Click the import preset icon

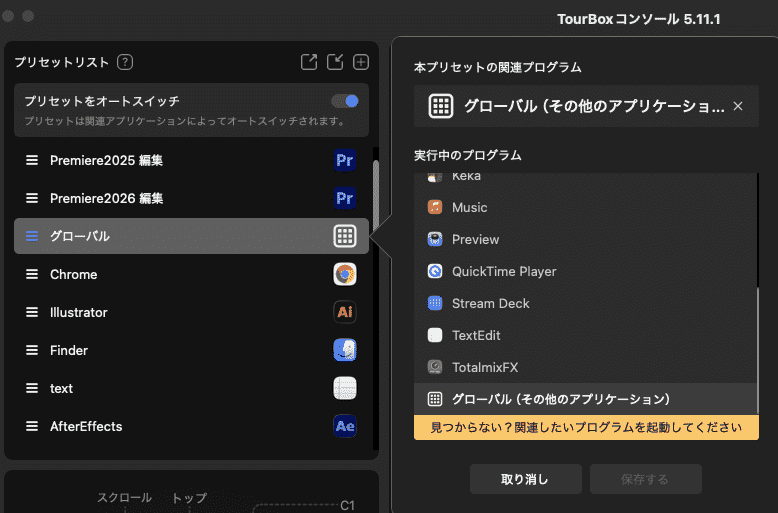click(335, 62)
